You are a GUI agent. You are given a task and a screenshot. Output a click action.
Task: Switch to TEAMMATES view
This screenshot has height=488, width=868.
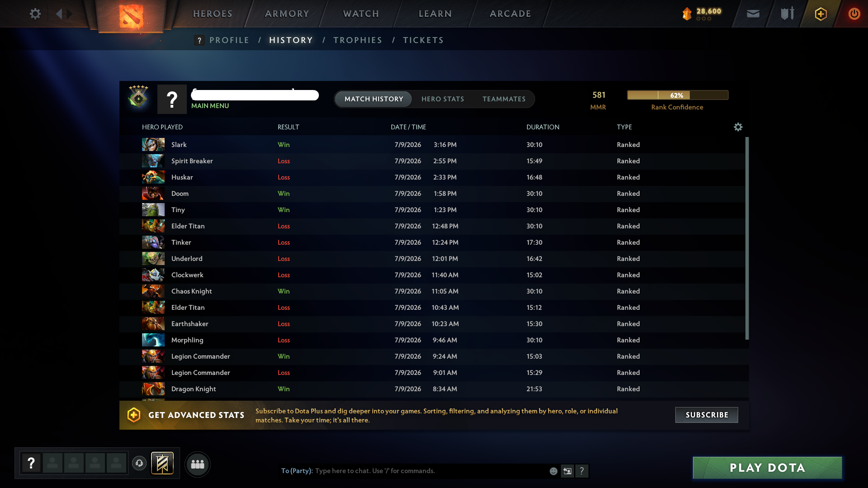[x=504, y=99]
